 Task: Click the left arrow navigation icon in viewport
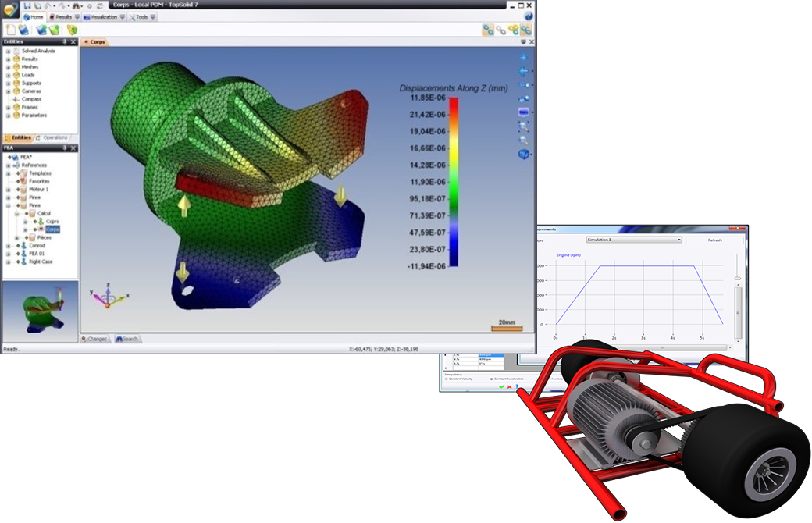coord(524,71)
